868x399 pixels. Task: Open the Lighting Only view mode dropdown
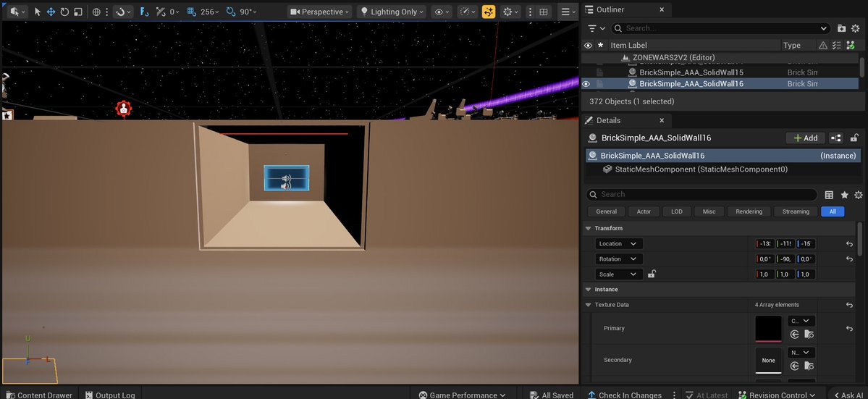click(x=392, y=12)
